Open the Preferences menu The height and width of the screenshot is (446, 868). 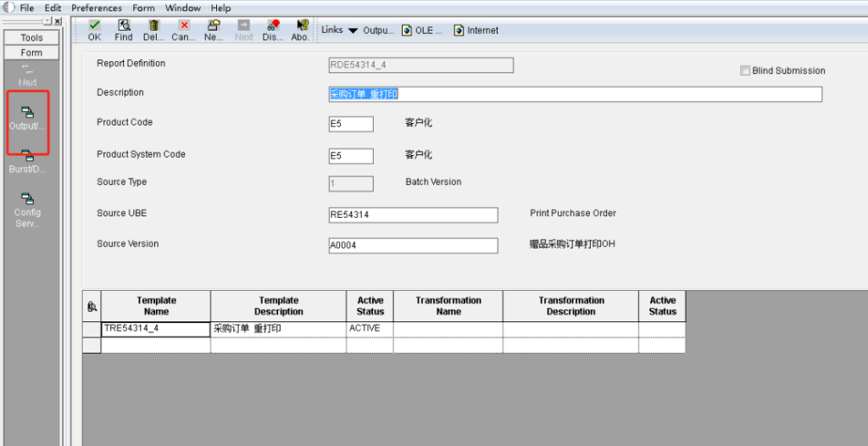tap(97, 8)
